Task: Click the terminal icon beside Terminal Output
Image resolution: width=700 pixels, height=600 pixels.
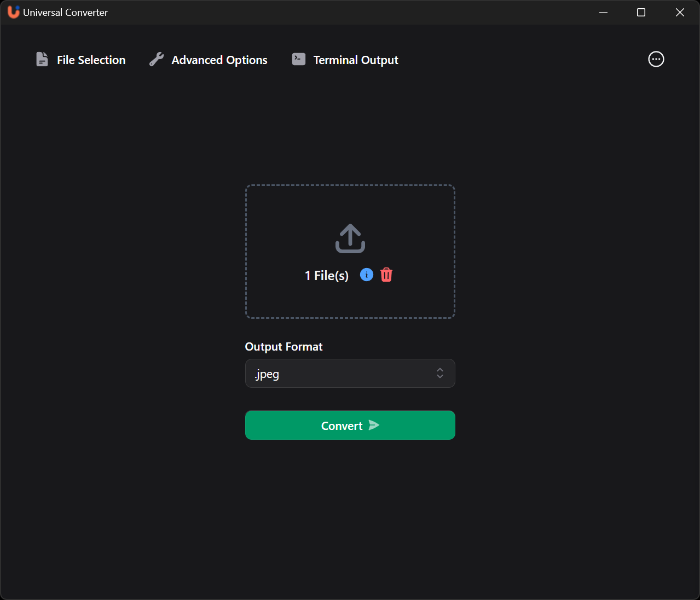Action: pos(299,59)
